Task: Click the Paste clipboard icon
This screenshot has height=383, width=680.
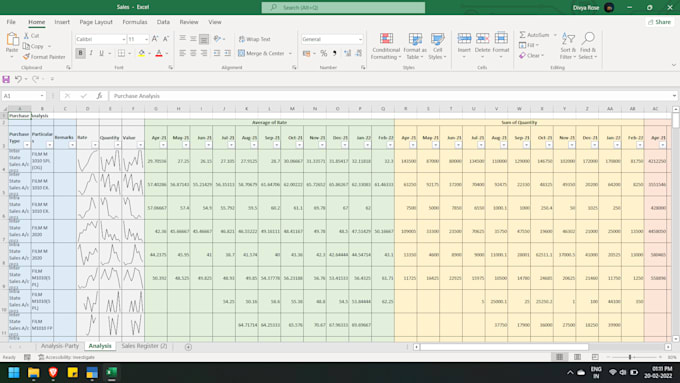Action: pyautogui.click(x=12, y=39)
